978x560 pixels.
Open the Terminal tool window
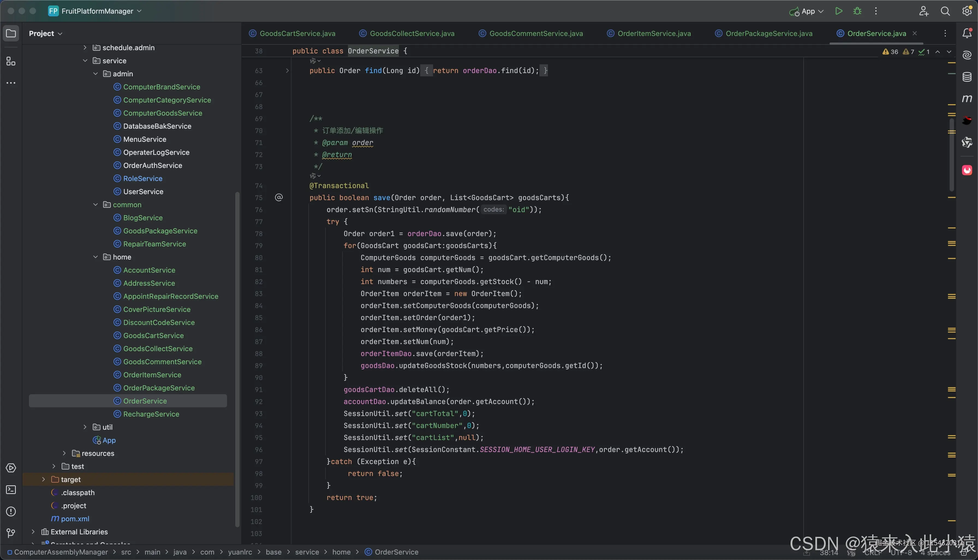pyautogui.click(x=11, y=490)
